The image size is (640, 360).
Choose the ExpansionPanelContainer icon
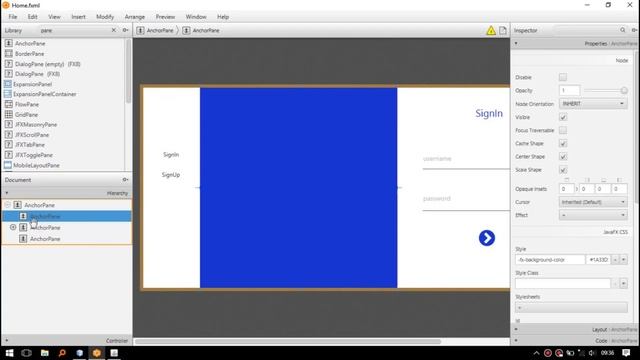click(8, 94)
